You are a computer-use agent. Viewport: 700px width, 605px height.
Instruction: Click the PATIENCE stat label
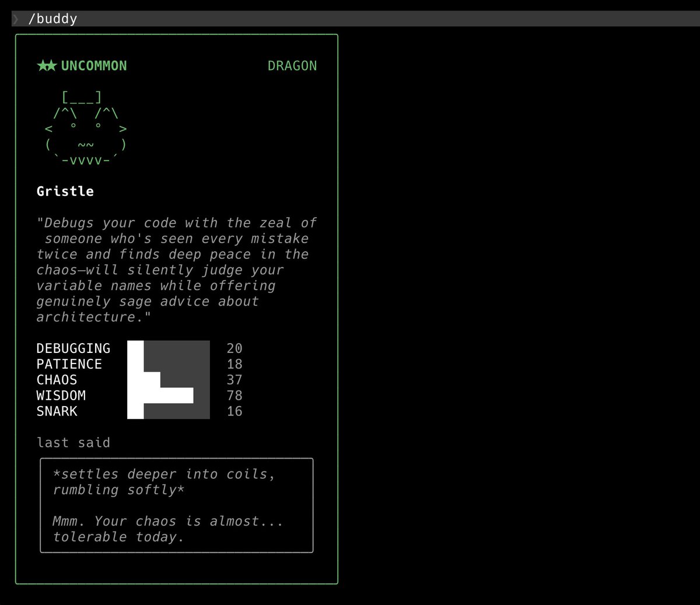point(69,364)
